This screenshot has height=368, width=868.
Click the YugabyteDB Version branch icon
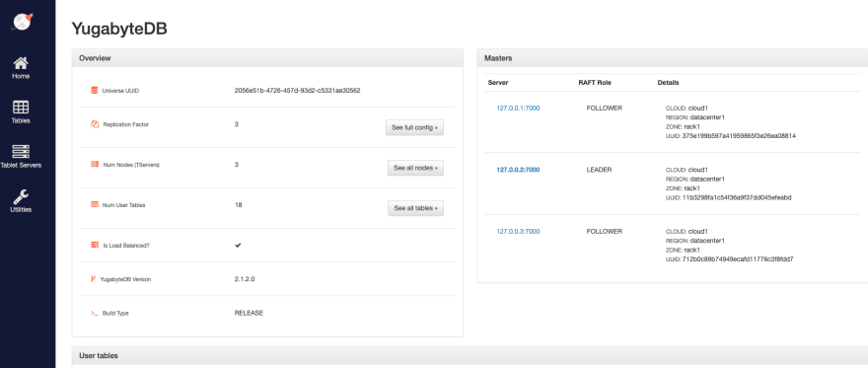94,279
